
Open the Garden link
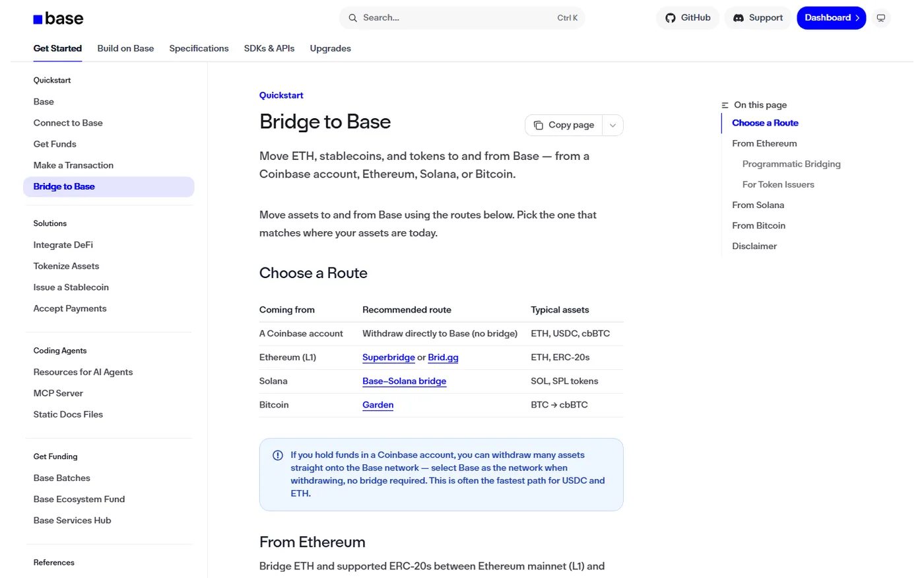tap(378, 405)
